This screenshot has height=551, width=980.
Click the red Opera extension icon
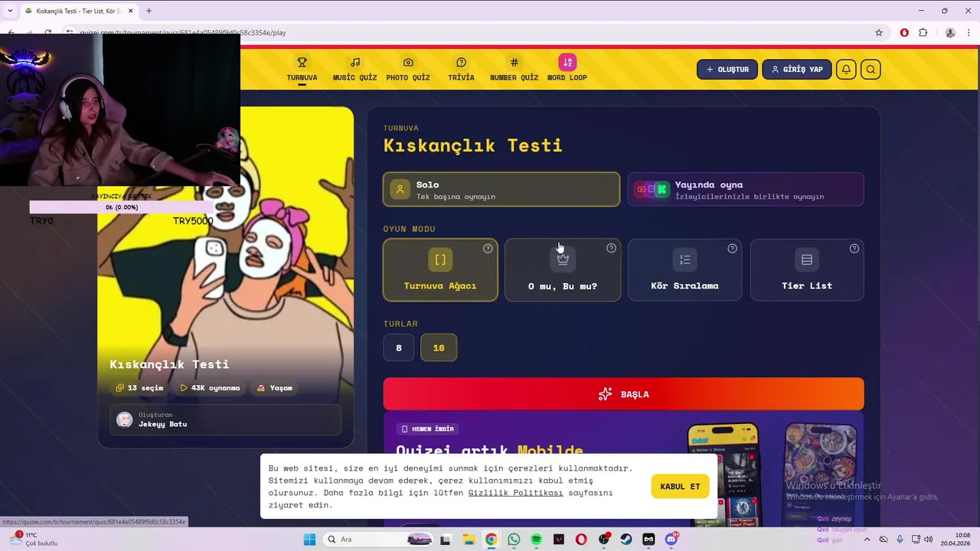tap(904, 33)
